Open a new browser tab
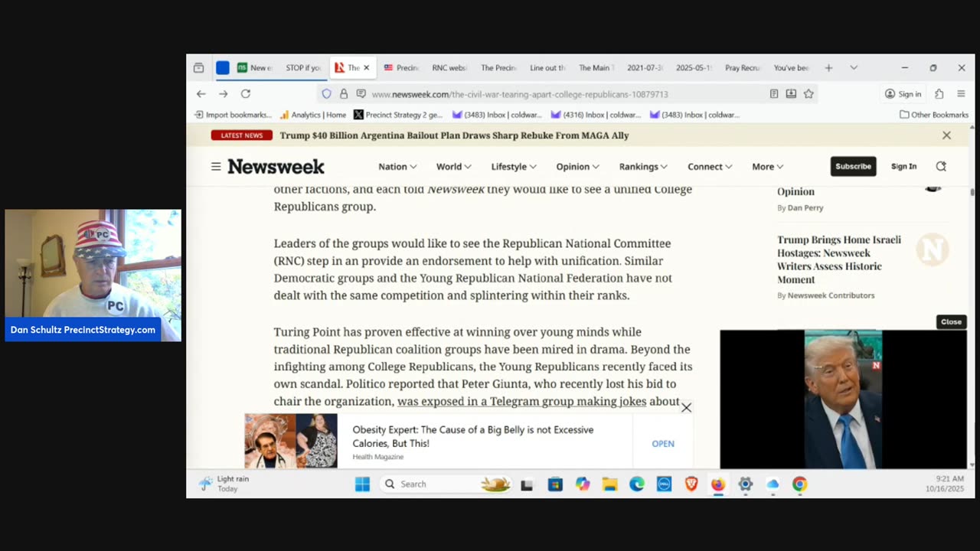The height and width of the screenshot is (551, 980). point(828,68)
